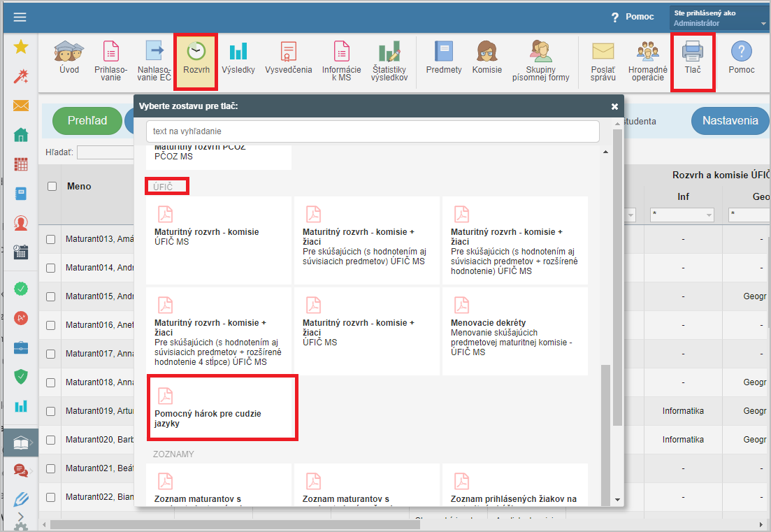Open Poslať správu envelope icon

(603, 53)
